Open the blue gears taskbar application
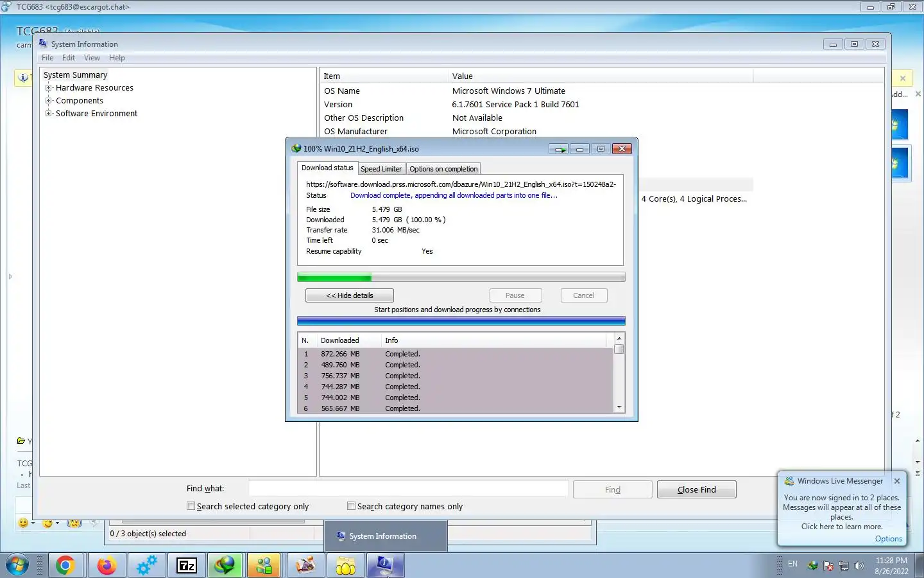Viewport: 924px width, 578px height. [146, 566]
